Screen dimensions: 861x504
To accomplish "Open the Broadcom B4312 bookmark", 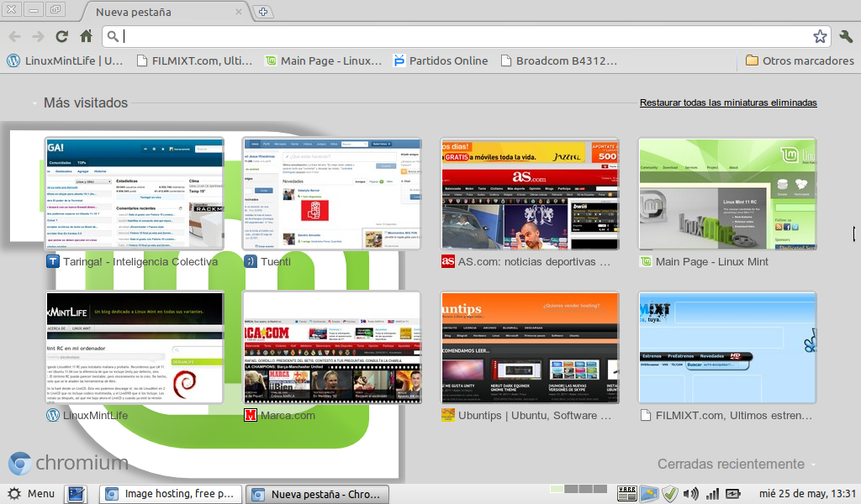I will point(559,60).
